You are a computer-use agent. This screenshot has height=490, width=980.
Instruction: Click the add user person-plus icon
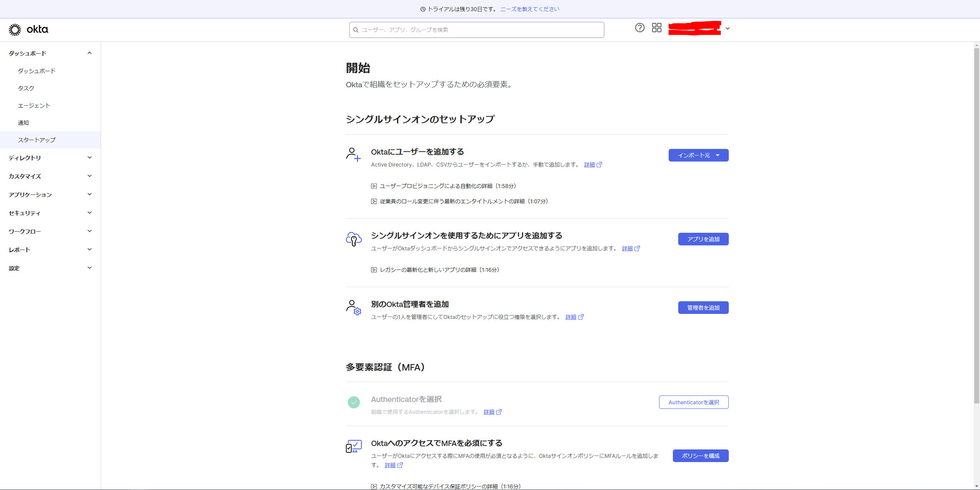tap(353, 155)
